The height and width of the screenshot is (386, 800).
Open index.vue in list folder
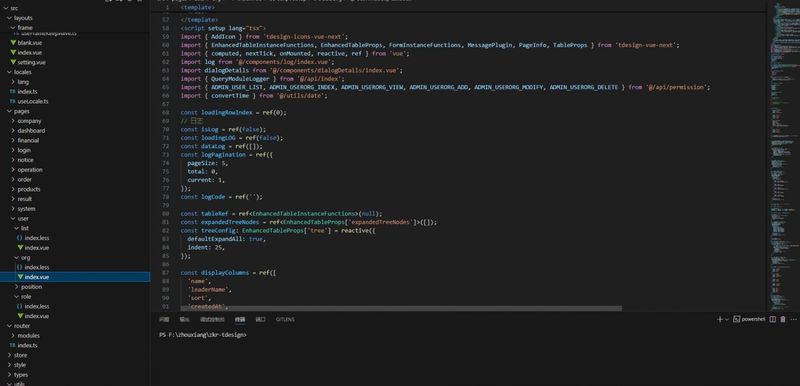coord(37,248)
